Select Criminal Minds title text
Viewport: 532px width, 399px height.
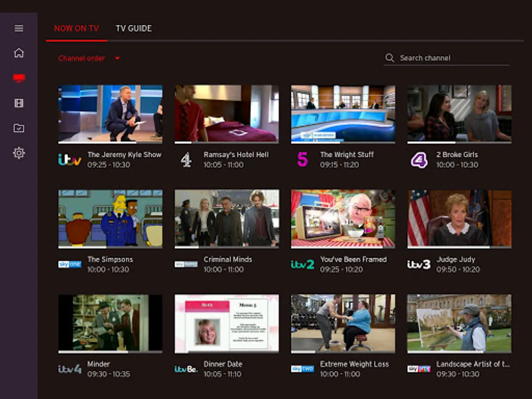(228, 259)
